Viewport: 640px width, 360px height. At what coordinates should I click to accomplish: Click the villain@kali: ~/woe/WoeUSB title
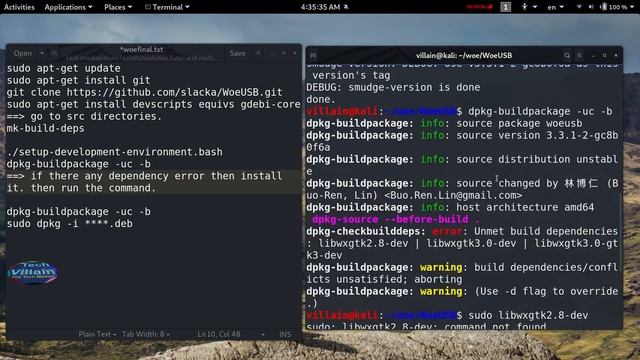464,55
